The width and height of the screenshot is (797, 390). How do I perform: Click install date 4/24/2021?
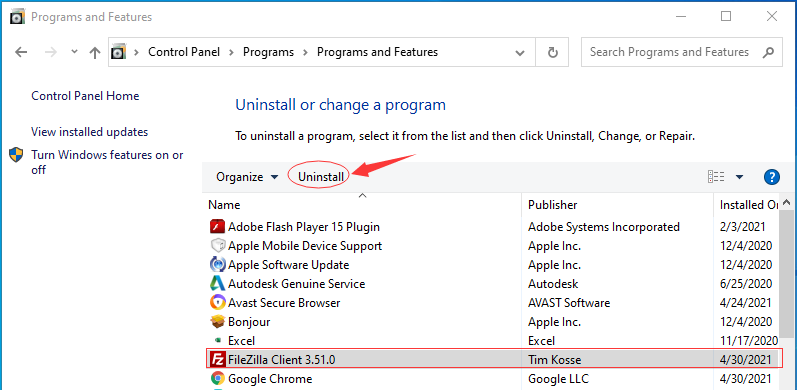[746, 303]
